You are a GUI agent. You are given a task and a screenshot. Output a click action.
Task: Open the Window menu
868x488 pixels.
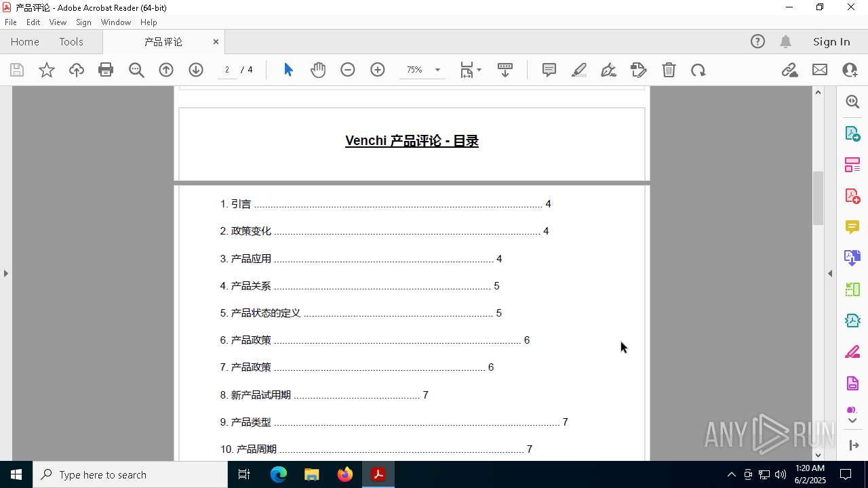click(x=116, y=22)
